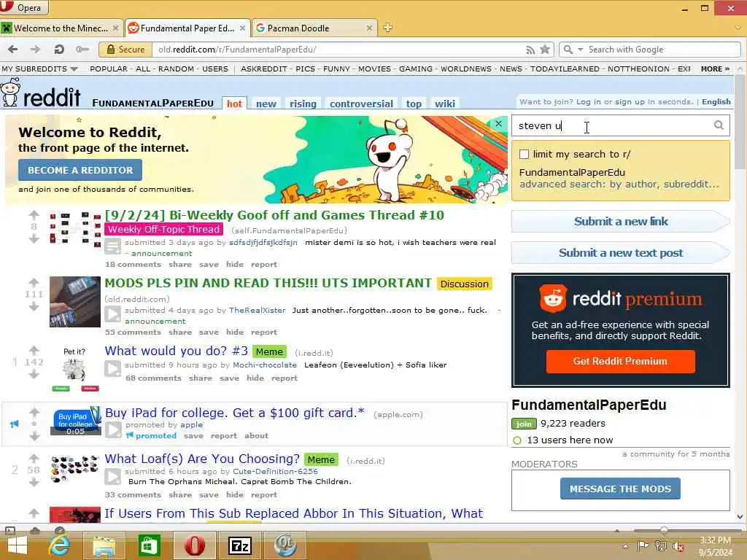Expand the iPad ad video preview

pos(113,429)
